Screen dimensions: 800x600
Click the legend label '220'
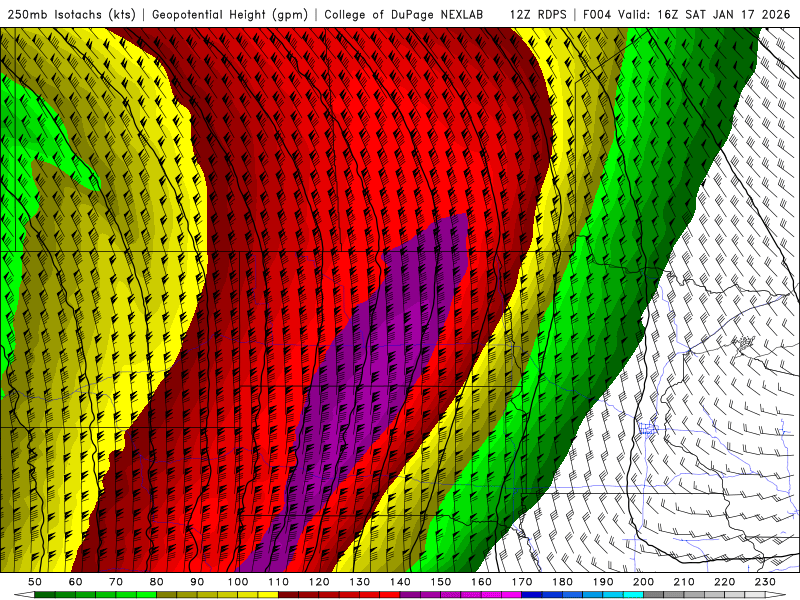coord(725,582)
